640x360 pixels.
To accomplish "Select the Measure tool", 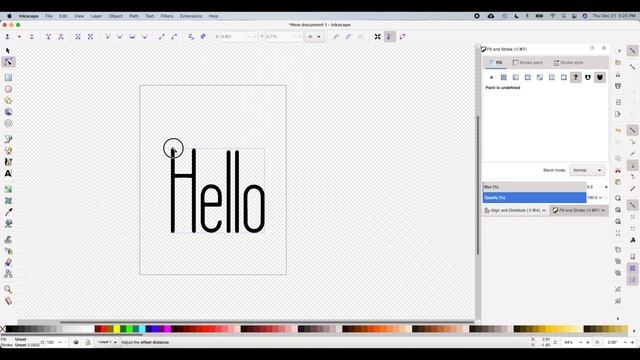I will [8, 301].
